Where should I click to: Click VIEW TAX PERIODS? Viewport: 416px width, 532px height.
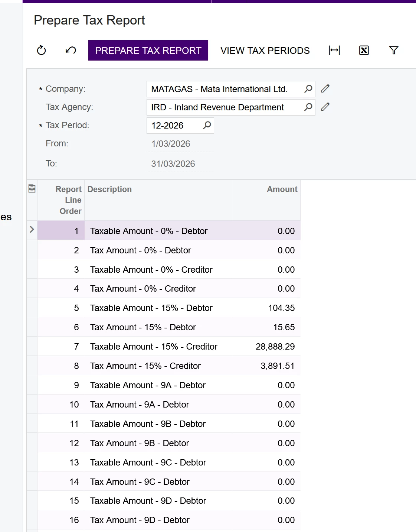(265, 50)
